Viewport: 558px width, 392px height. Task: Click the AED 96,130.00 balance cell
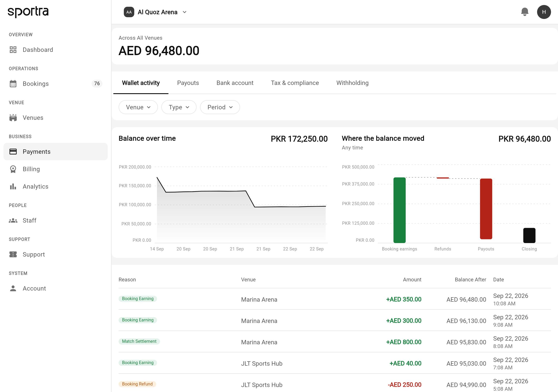pyautogui.click(x=466, y=321)
